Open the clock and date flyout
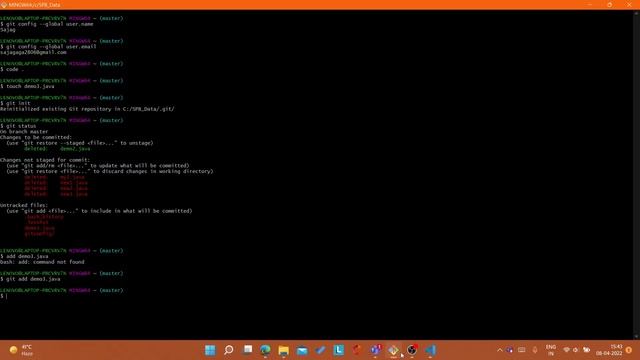This screenshot has width=640, height=360. [609, 350]
